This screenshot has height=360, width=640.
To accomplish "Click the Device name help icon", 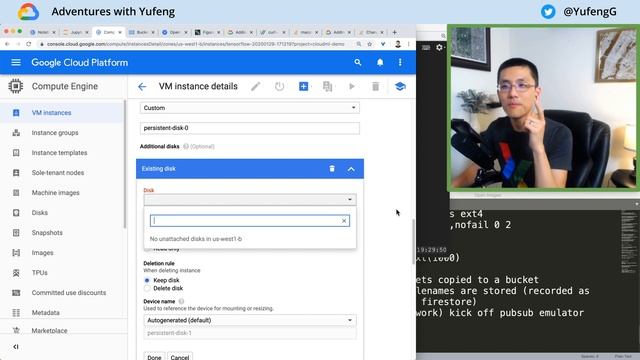I will coord(181,301).
